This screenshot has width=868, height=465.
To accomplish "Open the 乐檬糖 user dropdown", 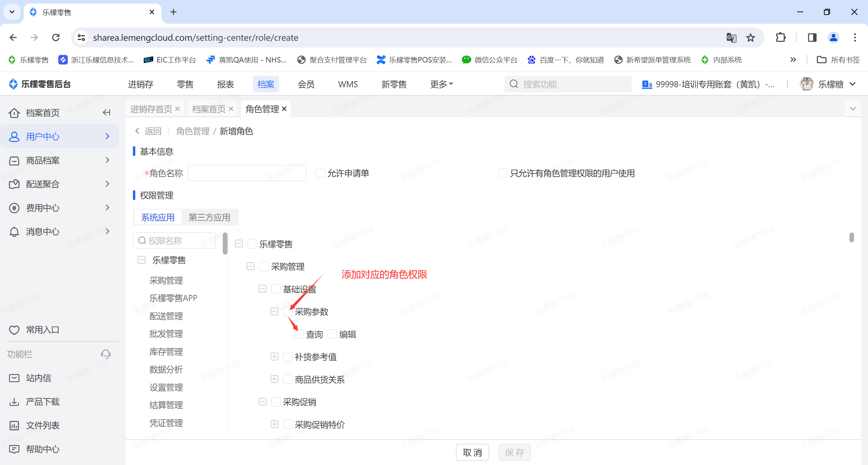I will (828, 84).
